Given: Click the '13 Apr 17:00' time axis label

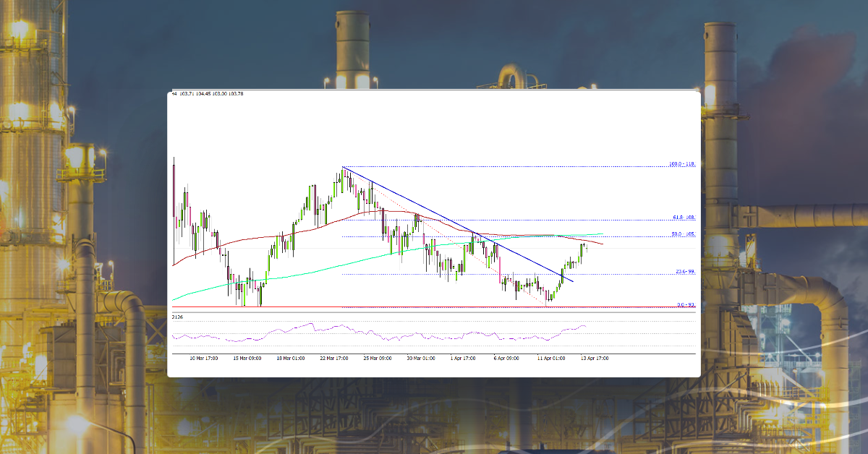Looking at the screenshot, I should click(x=595, y=357).
